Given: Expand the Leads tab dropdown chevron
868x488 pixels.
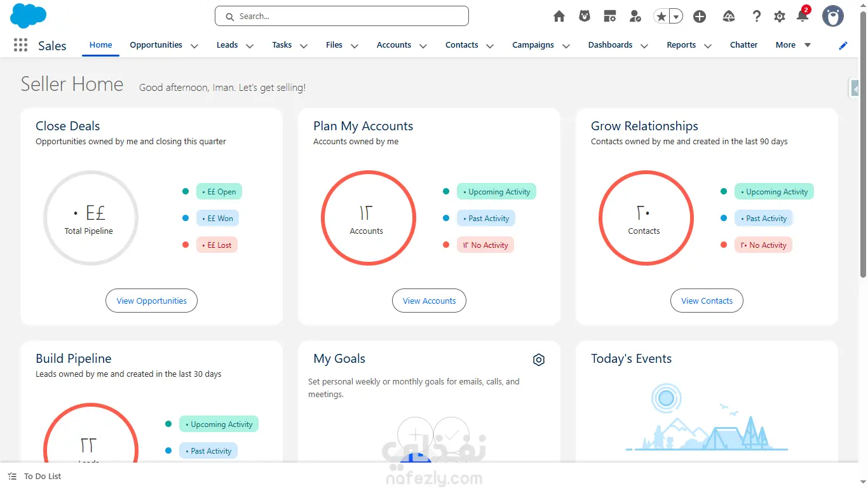Looking at the screenshot, I should [250, 46].
